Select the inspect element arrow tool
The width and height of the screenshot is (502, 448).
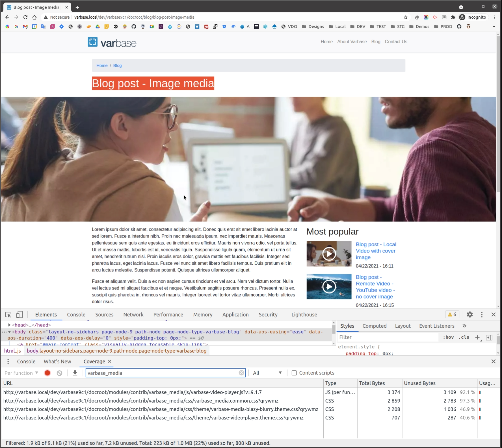(x=8, y=314)
